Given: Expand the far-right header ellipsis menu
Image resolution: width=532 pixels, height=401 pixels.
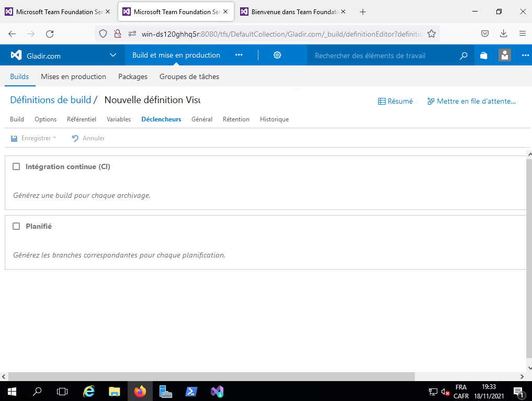Looking at the screenshot, I should pos(525,55).
